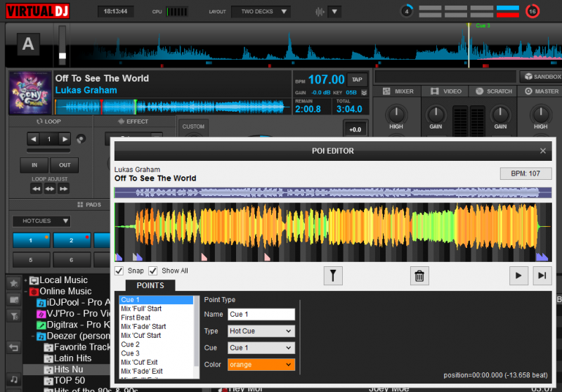
Task: Click the +0.0 pitch reset button
Action: click(x=355, y=129)
